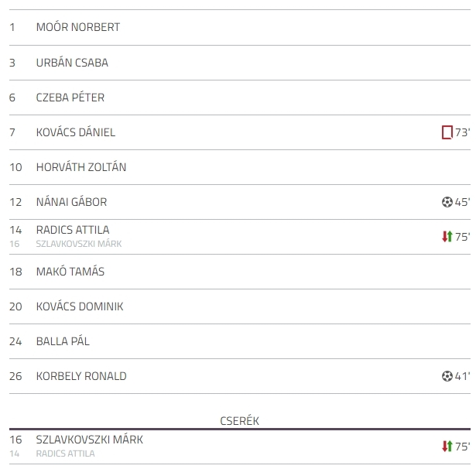Image resolution: width=476 pixels, height=469 pixels.
Task: Click the name Nánai Gábor
Action: click(x=71, y=202)
